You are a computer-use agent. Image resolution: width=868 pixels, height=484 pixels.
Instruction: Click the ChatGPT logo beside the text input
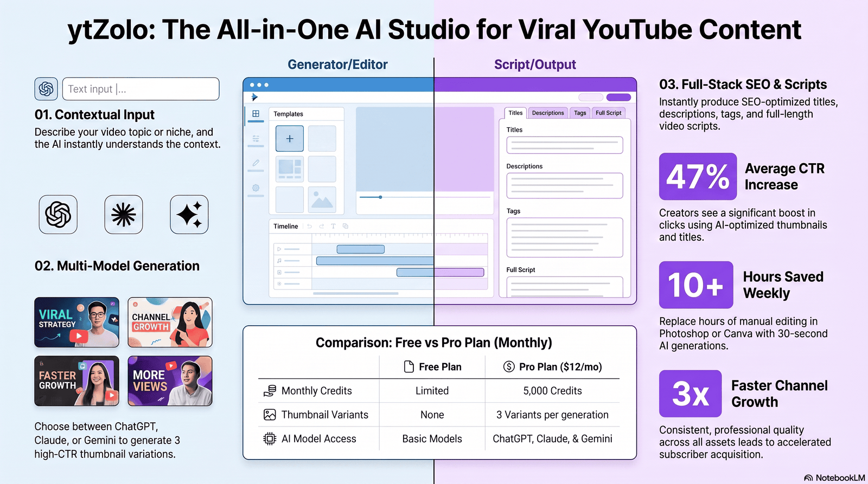[46, 89]
